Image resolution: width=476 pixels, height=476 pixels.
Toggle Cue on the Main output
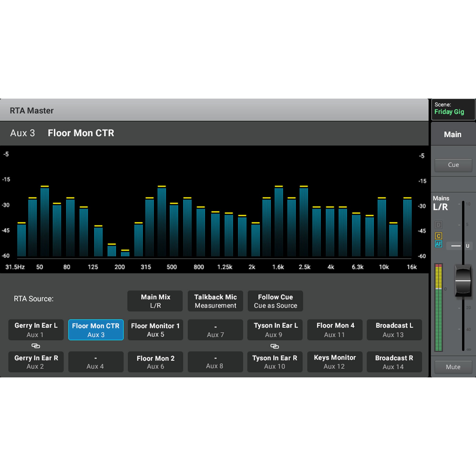[453, 165]
